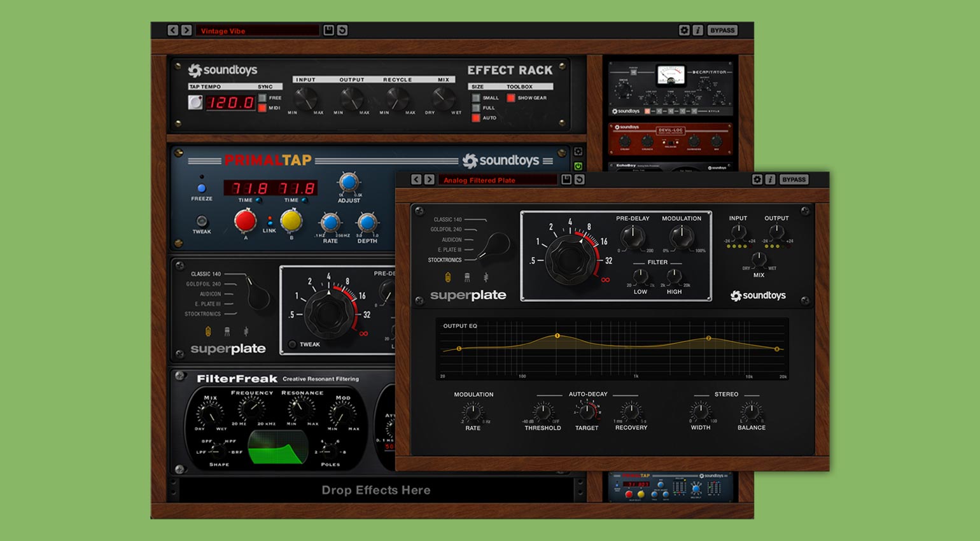This screenshot has width=980, height=541.
Task: Select GOLDFOIL 240 plate in SuperPlate window
Action: 446,229
